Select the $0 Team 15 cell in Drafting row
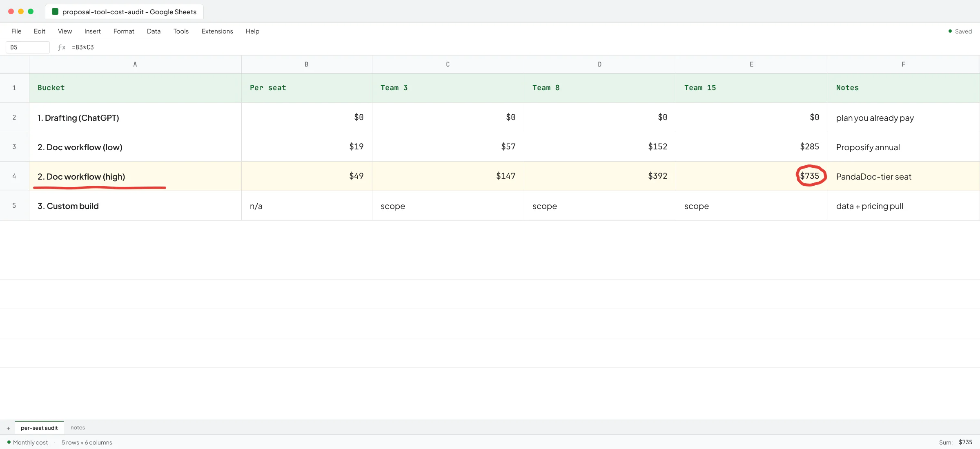The image size is (980, 449). (x=752, y=117)
